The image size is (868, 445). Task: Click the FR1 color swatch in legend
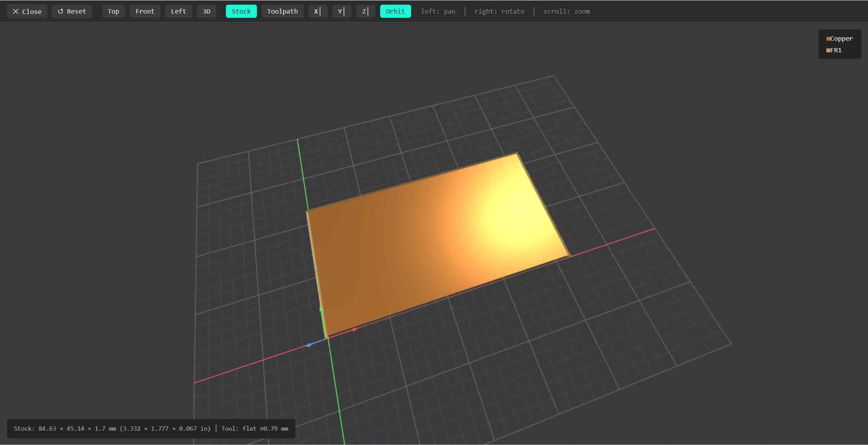click(x=828, y=50)
